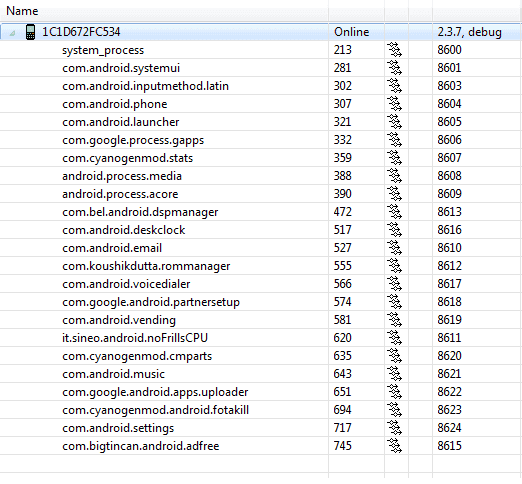522x484 pixels.
Task: Select the com.google.process.gapps process
Action: [133, 140]
